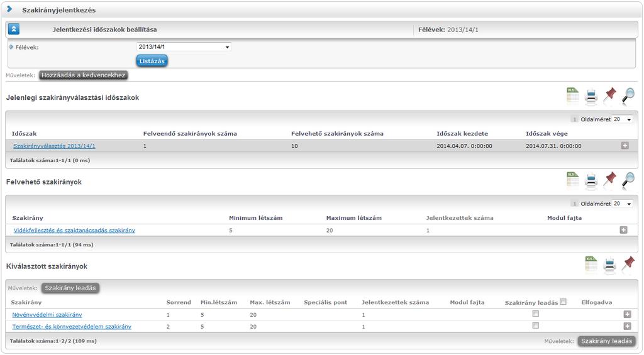Toggle Szakirány leadás header checkbox
This screenshot has height=355, width=644.
click(x=563, y=302)
